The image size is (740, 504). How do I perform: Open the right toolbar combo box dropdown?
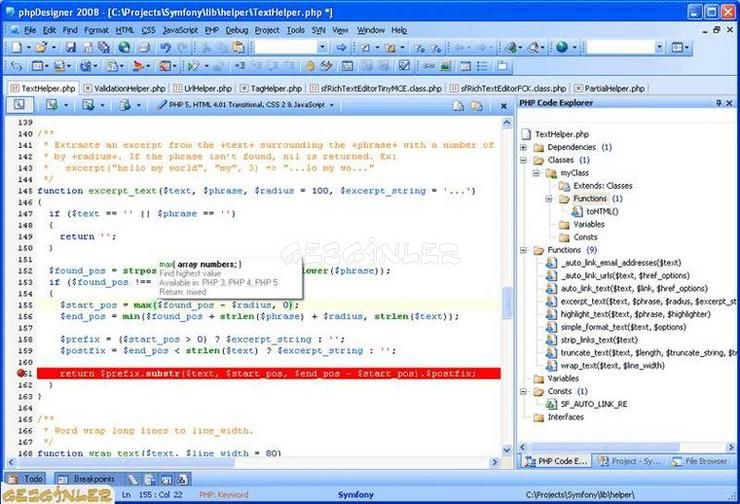pyautogui.click(x=659, y=47)
